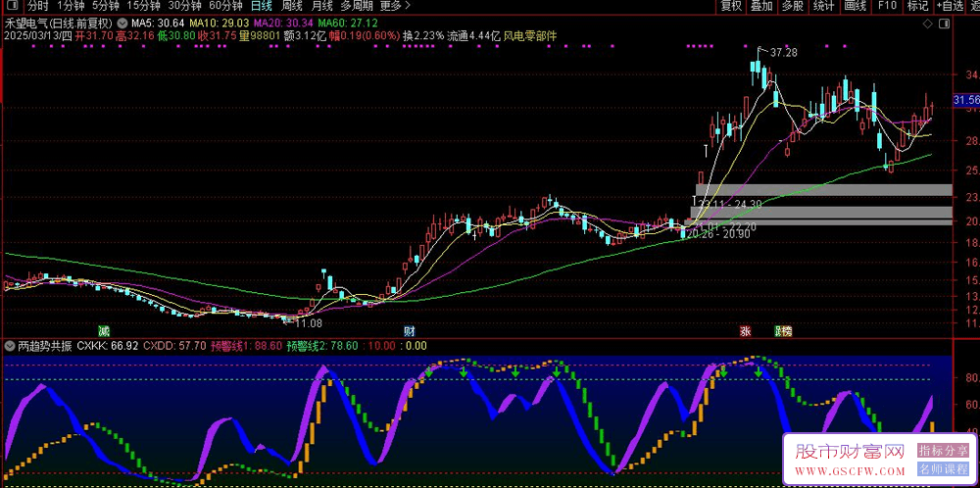
Task: Select the 15分钟 timeframe
Action: pos(143,6)
